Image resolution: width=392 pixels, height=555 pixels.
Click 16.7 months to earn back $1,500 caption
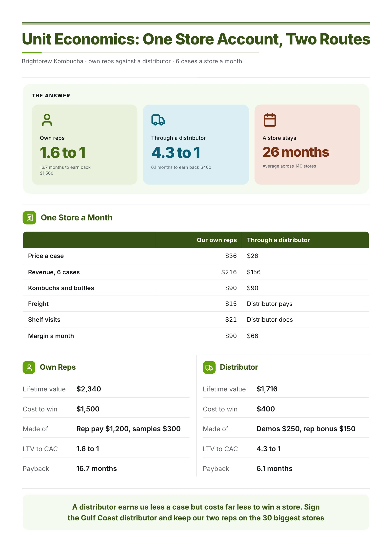[65, 170]
